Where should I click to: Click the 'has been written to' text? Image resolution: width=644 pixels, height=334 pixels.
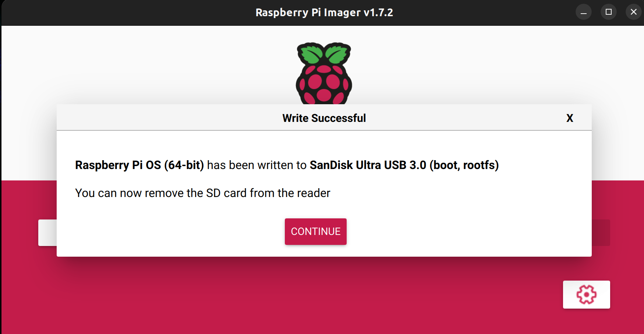(x=256, y=165)
